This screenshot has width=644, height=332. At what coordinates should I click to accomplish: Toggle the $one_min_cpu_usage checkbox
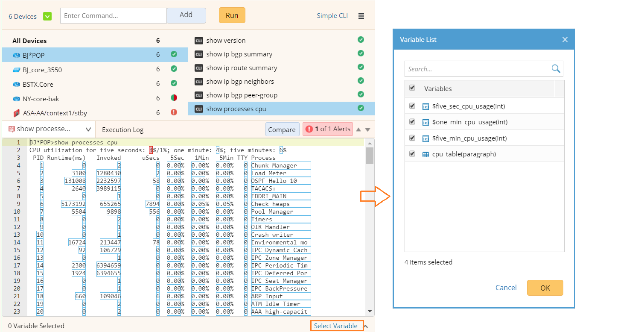(412, 122)
